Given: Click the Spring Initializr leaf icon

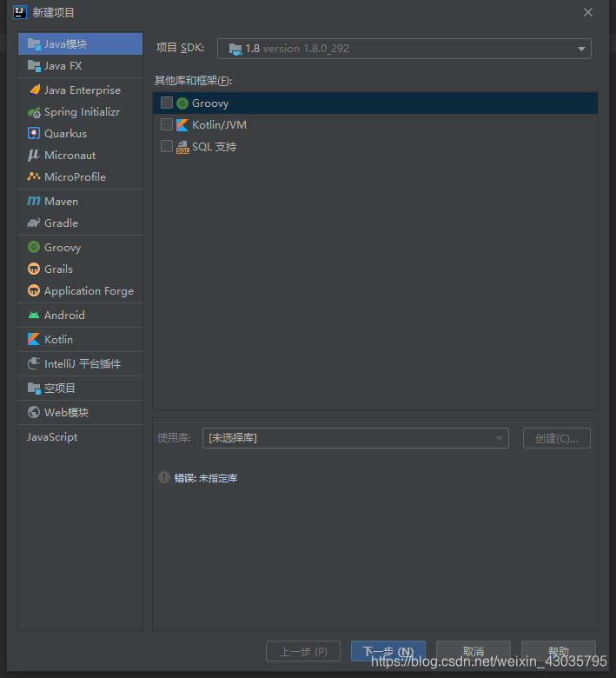Looking at the screenshot, I should tap(34, 112).
